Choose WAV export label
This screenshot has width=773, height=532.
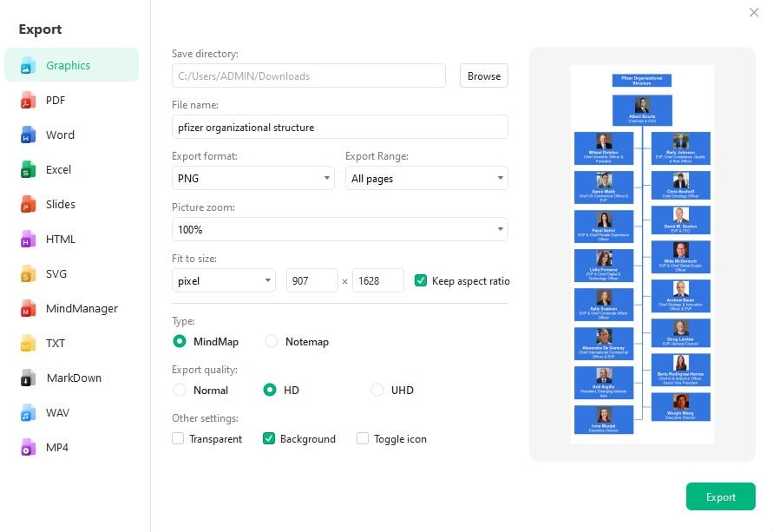pos(57,413)
